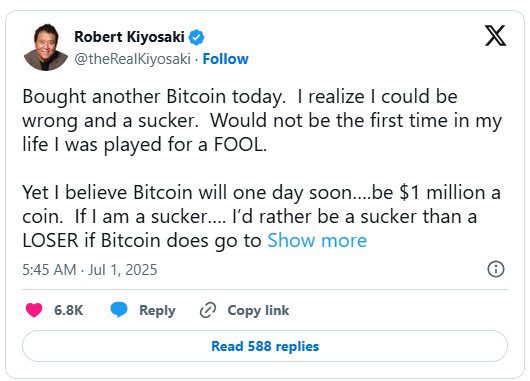
Task: Click the 6.8K likes count
Action: coord(69,310)
